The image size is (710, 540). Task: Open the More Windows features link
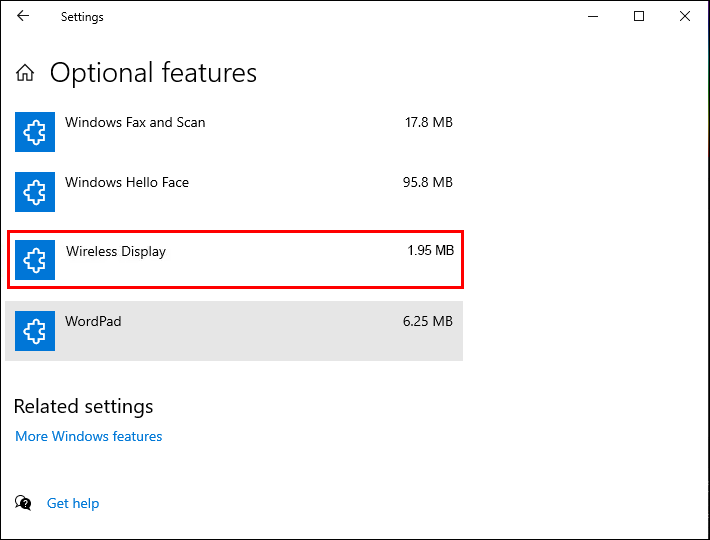click(89, 436)
